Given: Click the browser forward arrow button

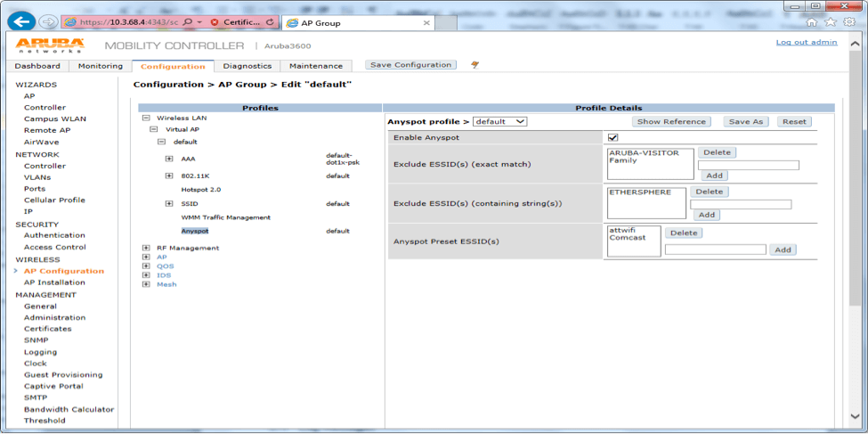Looking at the screenshot, I should [48, 21].
